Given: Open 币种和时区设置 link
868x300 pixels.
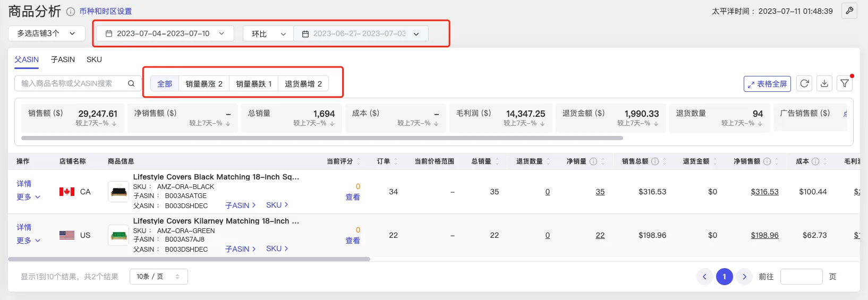Looking at the screenshot, I should click(106, 11).
